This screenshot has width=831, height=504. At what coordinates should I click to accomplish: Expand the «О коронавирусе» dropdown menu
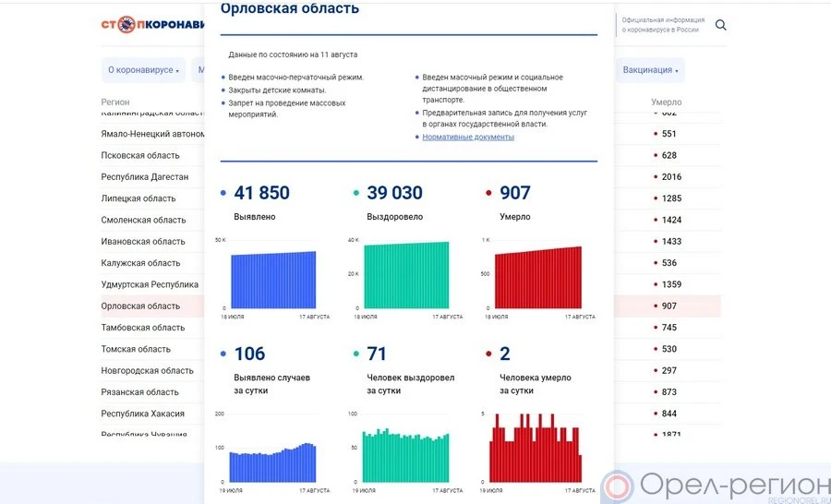click(143, 70)
